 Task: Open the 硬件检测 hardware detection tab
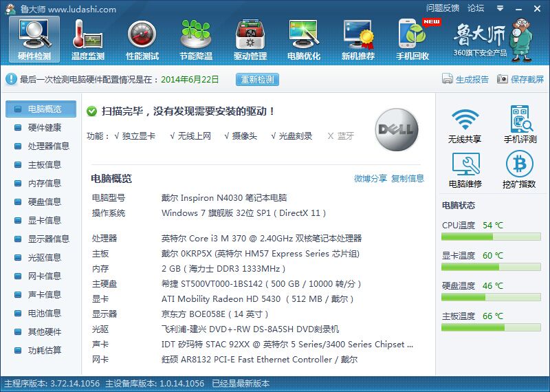(34, 39)
